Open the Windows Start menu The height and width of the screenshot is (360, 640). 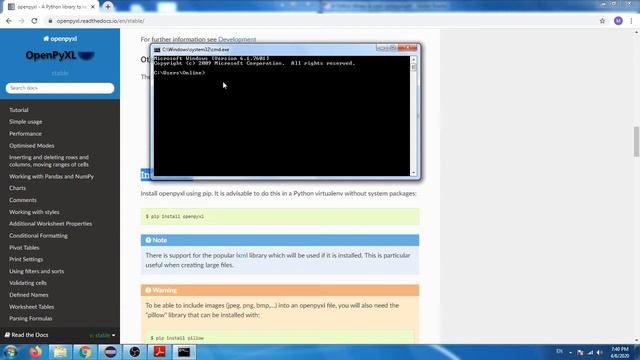tap(11, 352)
